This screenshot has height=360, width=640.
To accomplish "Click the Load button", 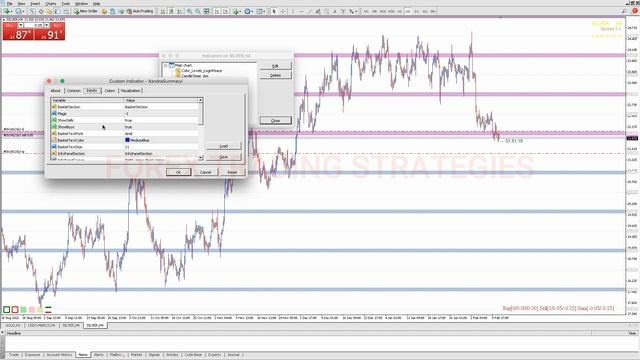I will point(224,146).
